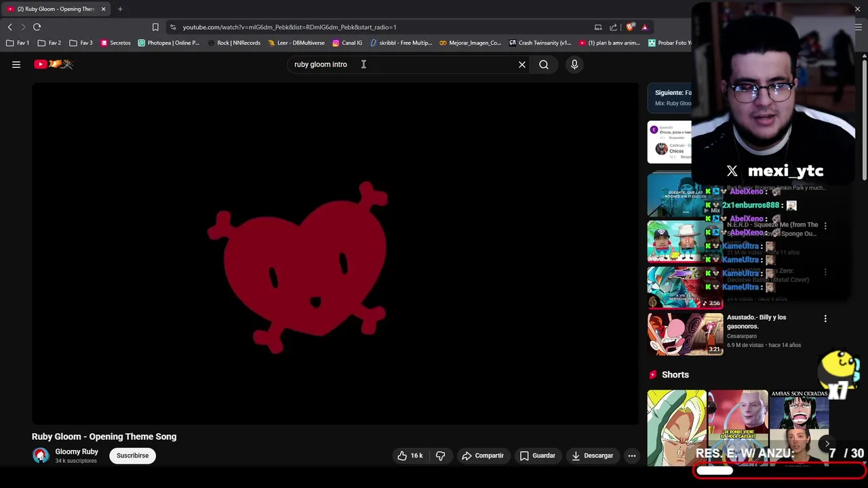Open Rock | NNRecords bookmark
Image resolution: width=868 pixels, height=488 pixels.
(x=234, y=43)
